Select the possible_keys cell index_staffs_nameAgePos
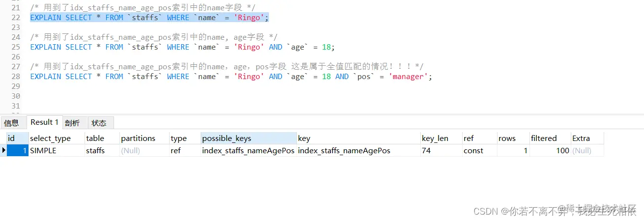 [249, 151]
